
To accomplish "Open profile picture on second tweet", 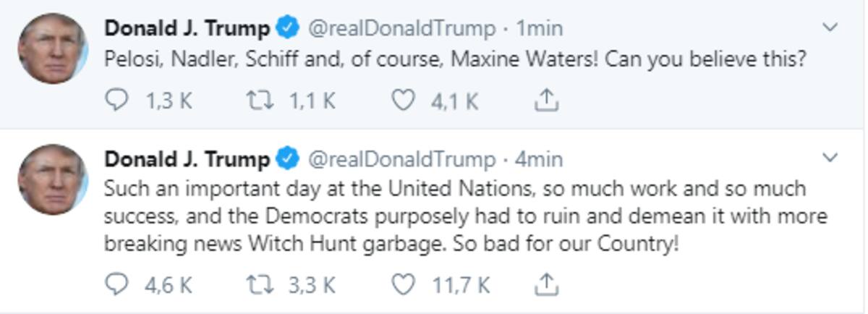I will [x=53, y=179].
